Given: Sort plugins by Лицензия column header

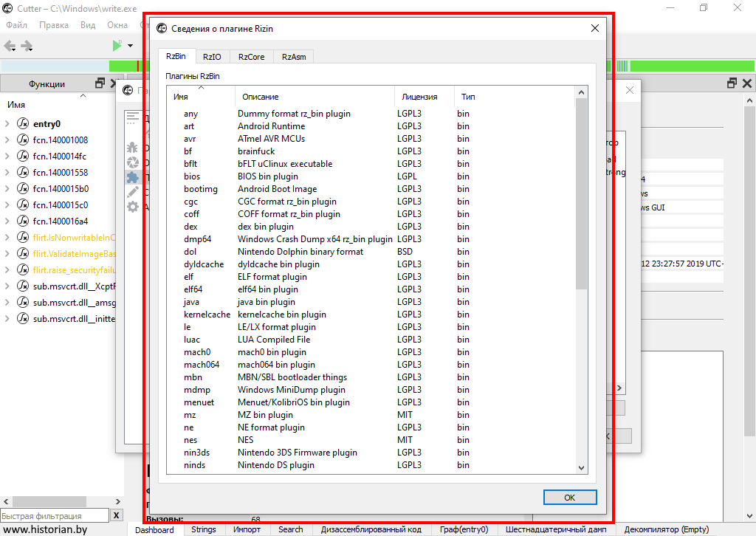Looking at the screenshot, I should (x=419, y=97).
